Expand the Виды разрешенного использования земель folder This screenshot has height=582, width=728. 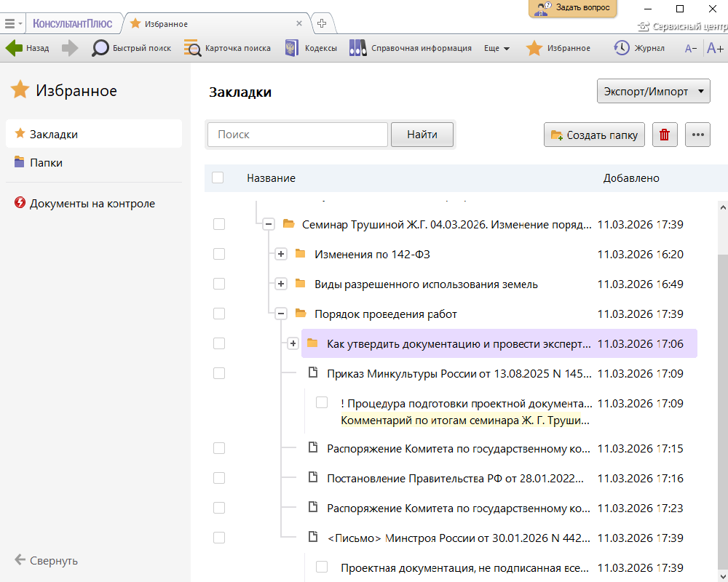tap(281, 284)
